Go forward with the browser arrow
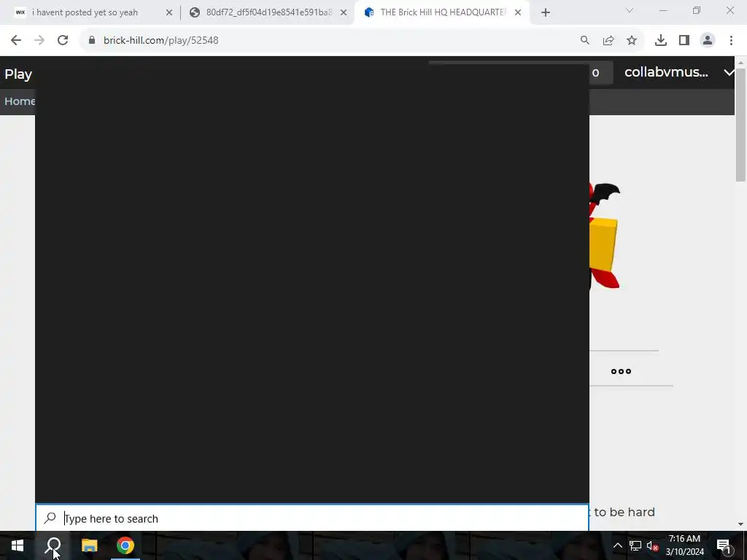The image size is (747, 560). (39, 41)
